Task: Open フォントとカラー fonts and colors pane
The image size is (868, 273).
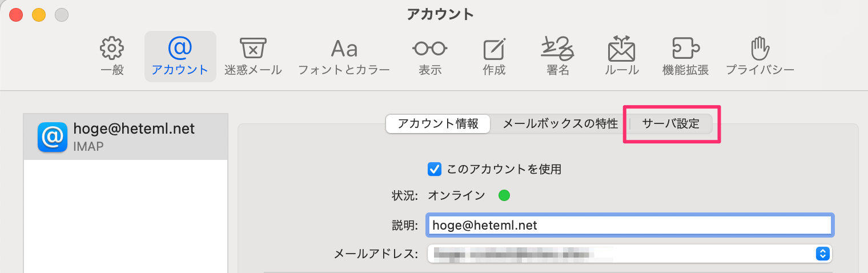Action: (344, 57)
